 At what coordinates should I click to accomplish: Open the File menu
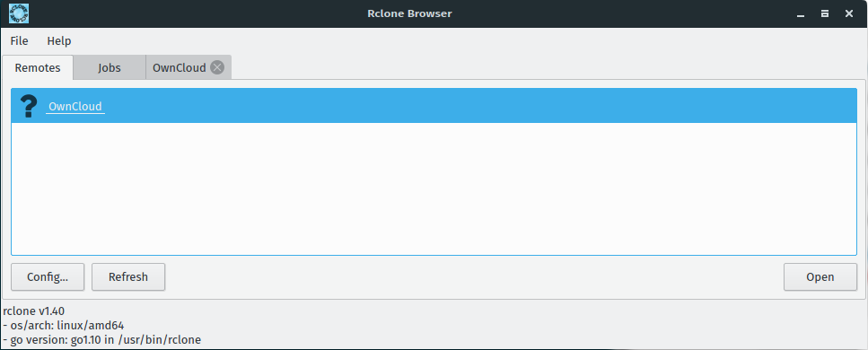coord(20,41)
